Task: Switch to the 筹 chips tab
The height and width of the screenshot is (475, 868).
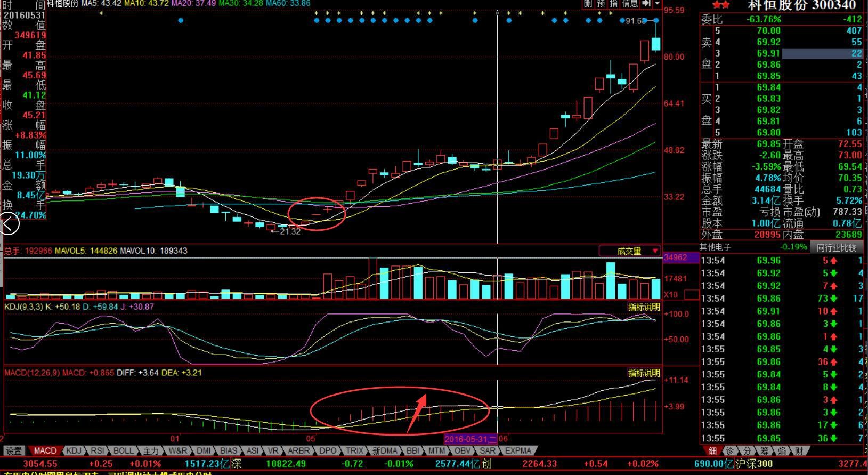Action: click(x=765, y=451)
